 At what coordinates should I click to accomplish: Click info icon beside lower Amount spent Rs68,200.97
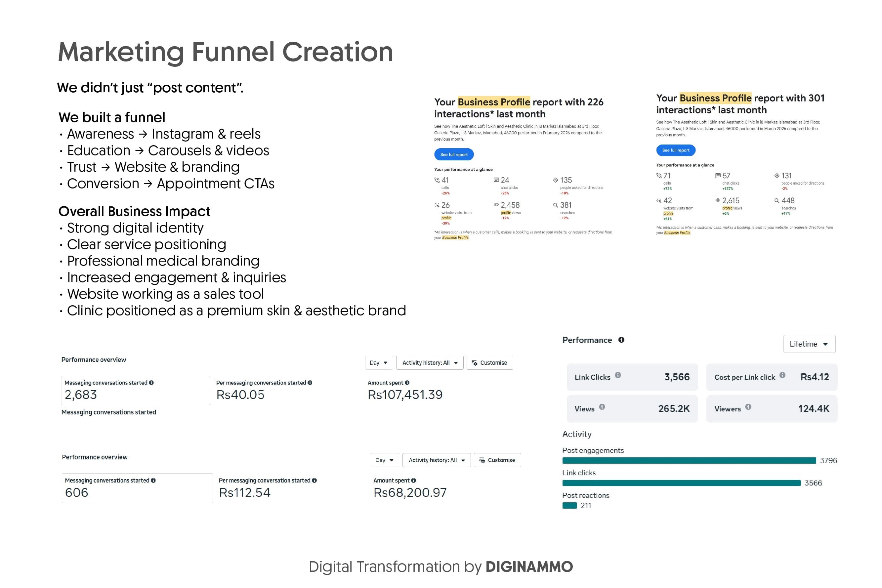[414, 481]
